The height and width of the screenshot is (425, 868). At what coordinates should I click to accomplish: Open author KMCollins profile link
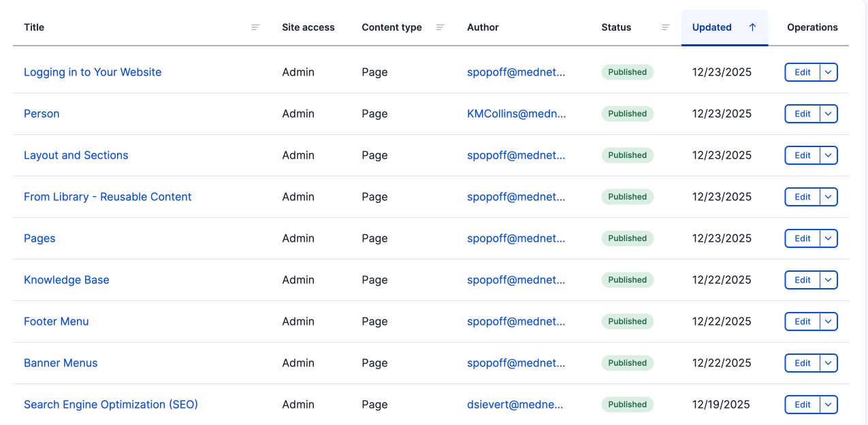[x=516, y=114]
